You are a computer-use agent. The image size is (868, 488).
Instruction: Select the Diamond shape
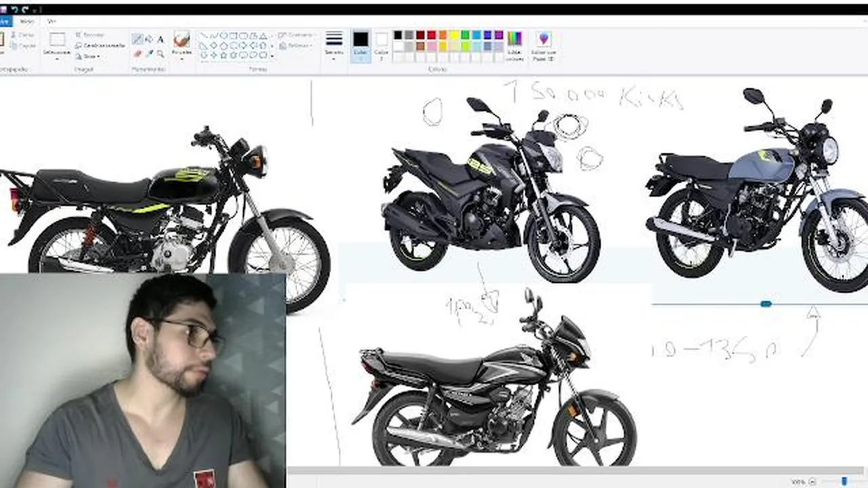[214, 45]
